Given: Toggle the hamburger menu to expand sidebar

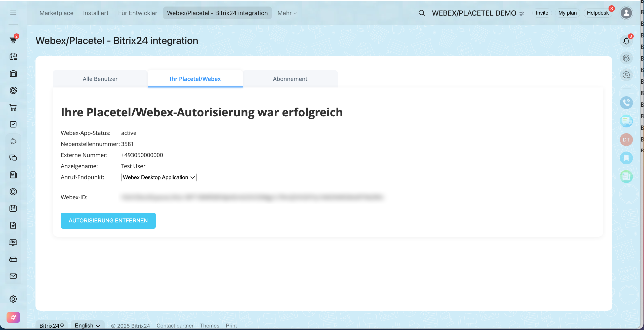Looking at the screenshot, I should [x=13, y=13].
